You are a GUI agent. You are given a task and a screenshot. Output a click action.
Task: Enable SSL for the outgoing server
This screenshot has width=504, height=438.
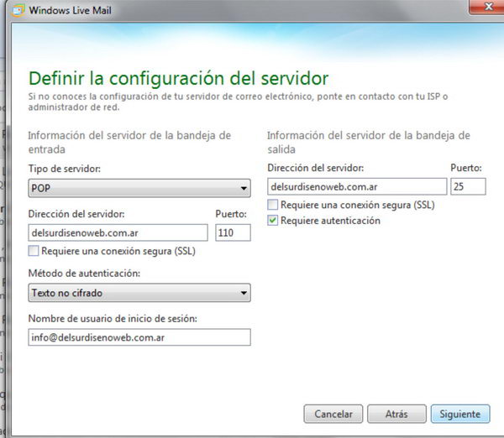click(x=272, y=205)
